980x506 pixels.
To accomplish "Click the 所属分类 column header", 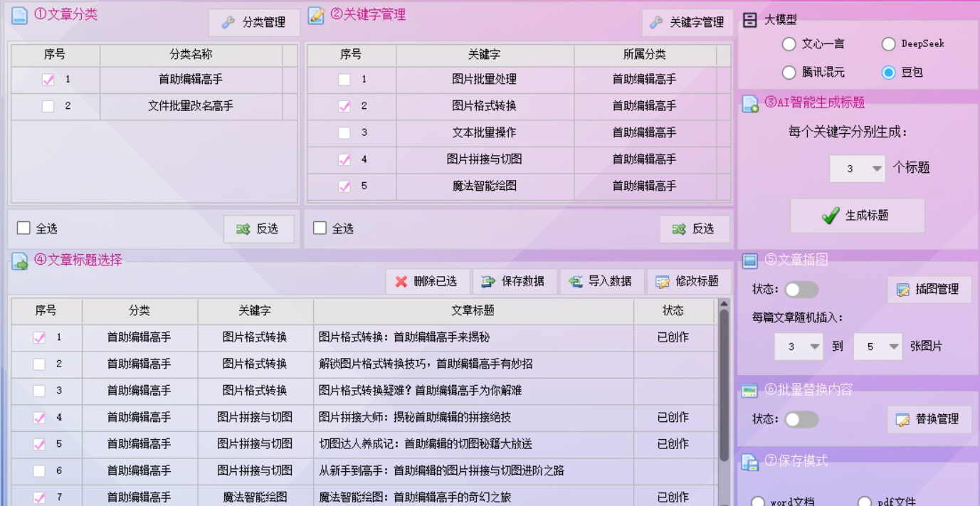I will click(645, 55).
